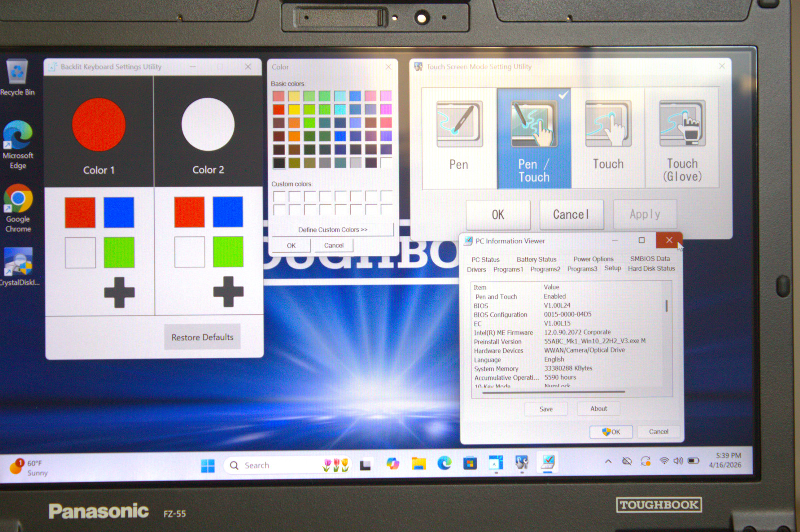Screen dimensions: 800x532
Task: Open the Windows Start menu
Action: (x=208, y=466)
